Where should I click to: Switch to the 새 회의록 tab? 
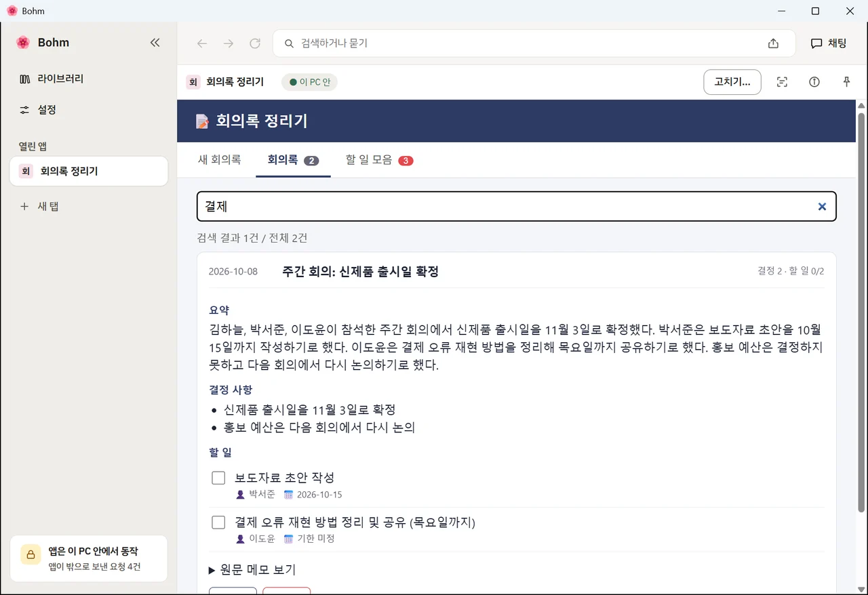pos(219,161)
